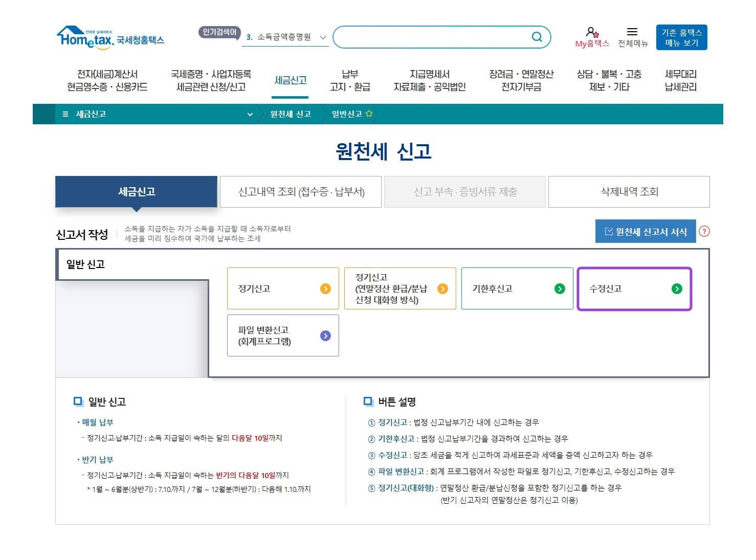Click the search magnifier icon

coord(537,37)
